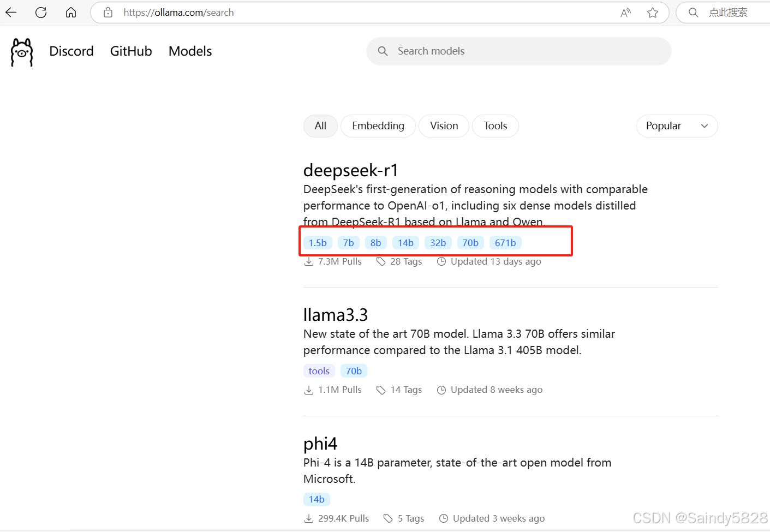The image size is (770, 532).
Task: Click the 299.4K Pulls text
Action: tap(343, 518)
